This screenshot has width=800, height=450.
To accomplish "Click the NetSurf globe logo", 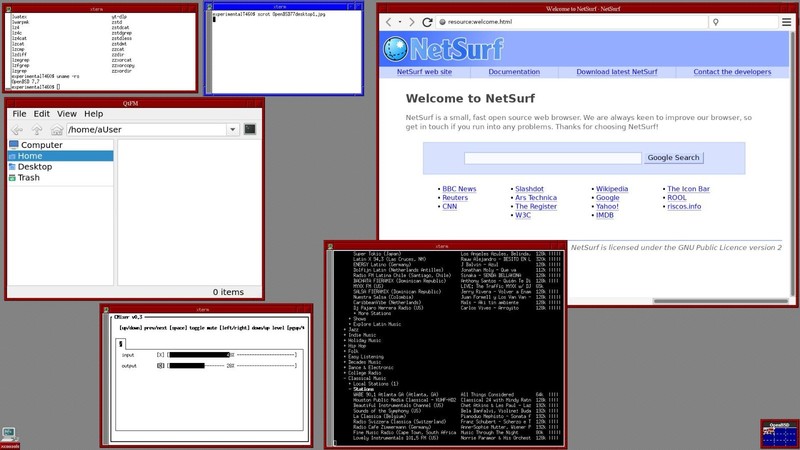I will (395, 49).
